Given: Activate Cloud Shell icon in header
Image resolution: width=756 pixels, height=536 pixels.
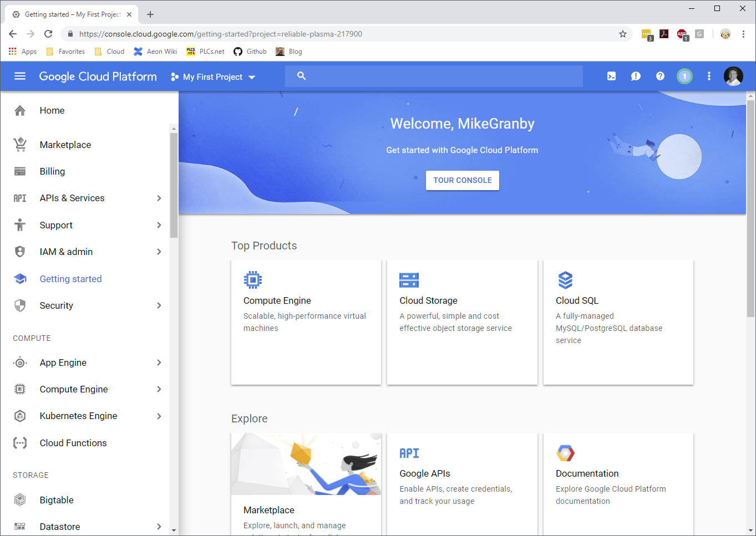Looking at the screenshot, I should (611, 76).
